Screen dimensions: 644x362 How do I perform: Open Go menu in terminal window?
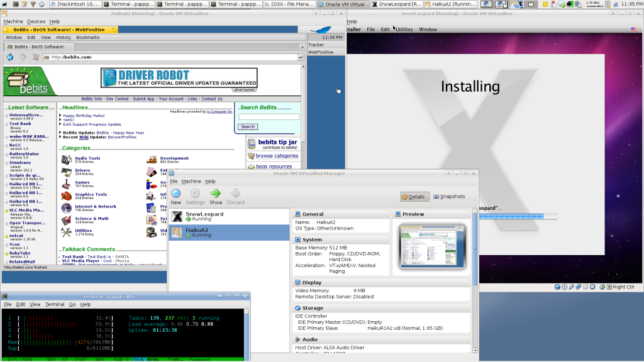pos(72,305)
